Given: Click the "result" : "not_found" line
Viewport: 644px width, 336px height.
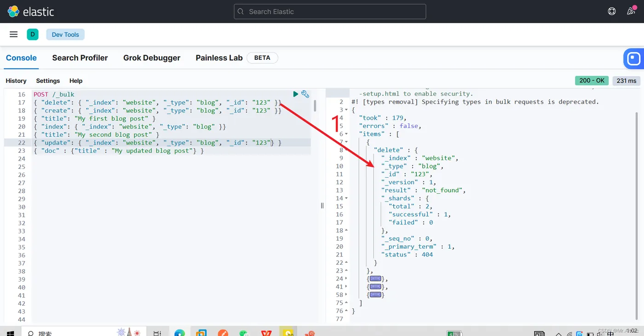Looking at the screenshot, I should (x=424, y=190).
